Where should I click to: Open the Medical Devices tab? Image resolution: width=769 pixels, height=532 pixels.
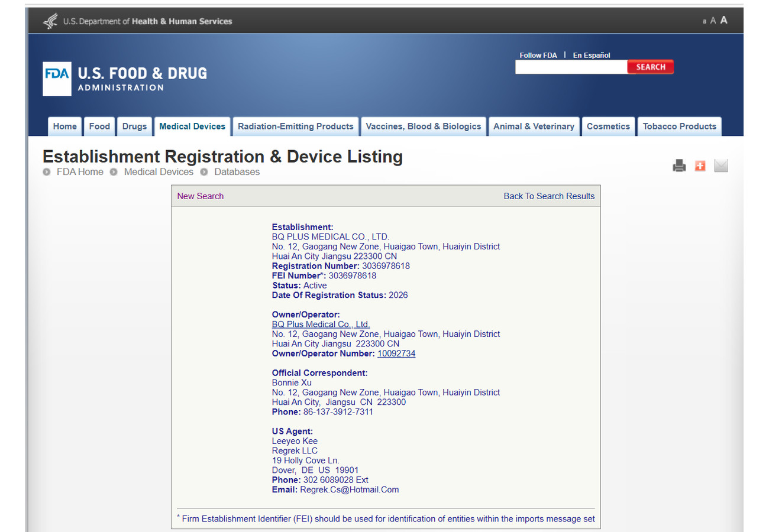192,126
